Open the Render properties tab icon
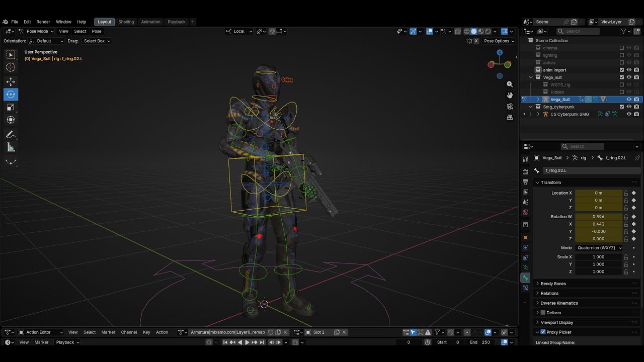 [x=526, y=171]
